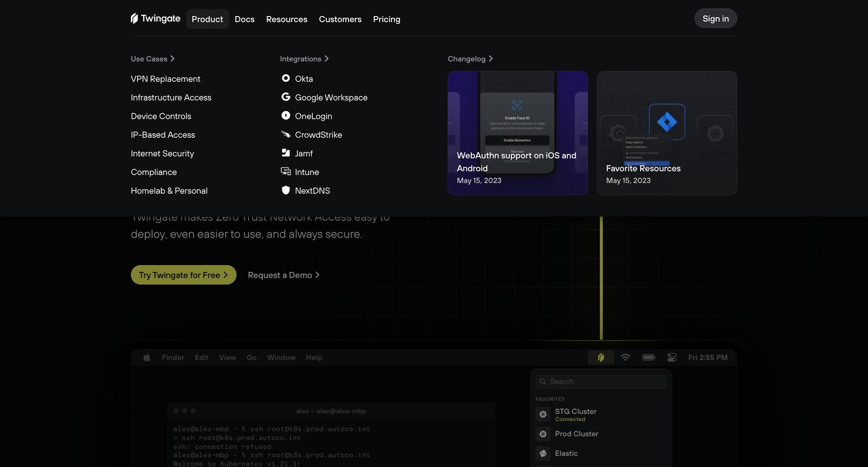The width and height of the screenshot is (868, 467).
Task: Click the Go item in mock menu bar
Action: (x=251, y=357)
